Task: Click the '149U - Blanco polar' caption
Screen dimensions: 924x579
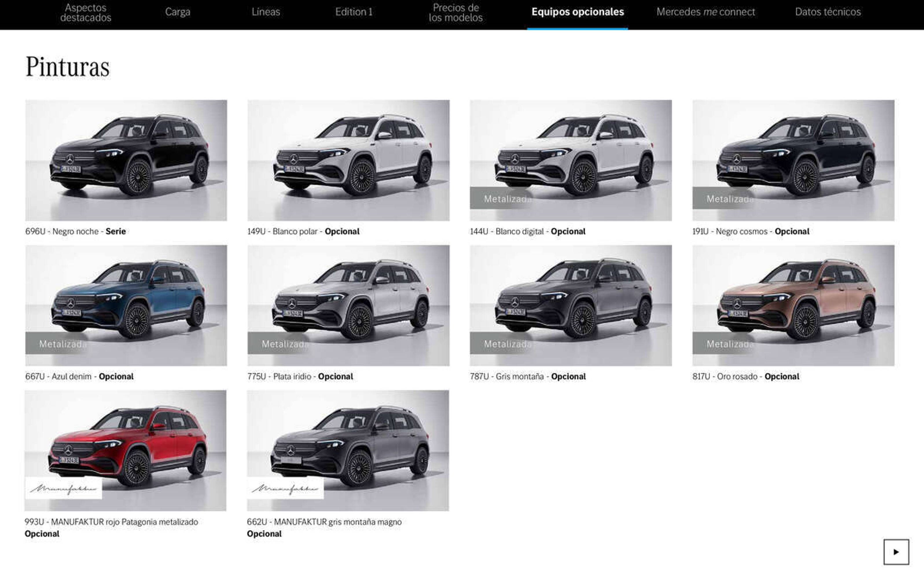Action: point(304,231)
